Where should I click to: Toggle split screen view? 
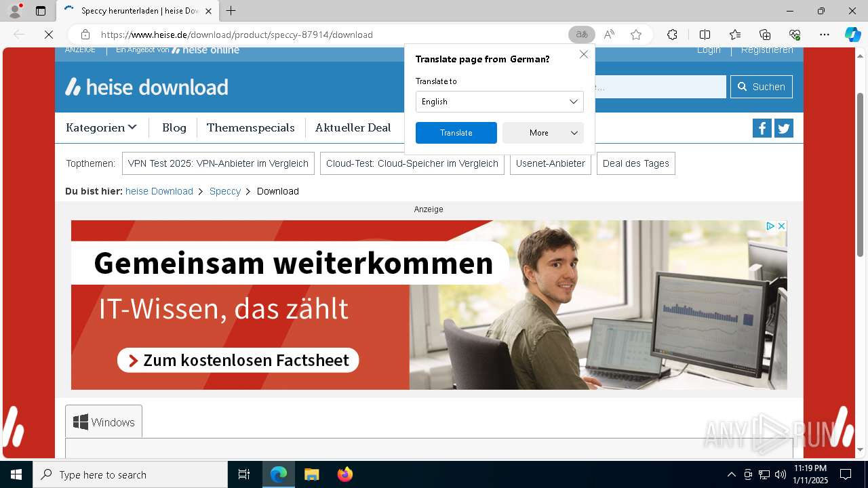click(705, 35)
